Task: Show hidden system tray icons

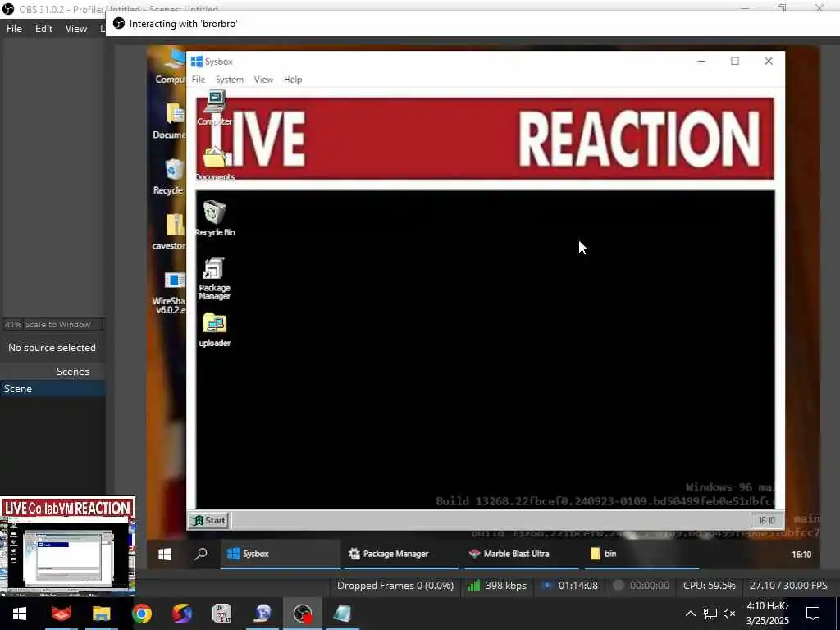Action: click(x=691, y=614)
